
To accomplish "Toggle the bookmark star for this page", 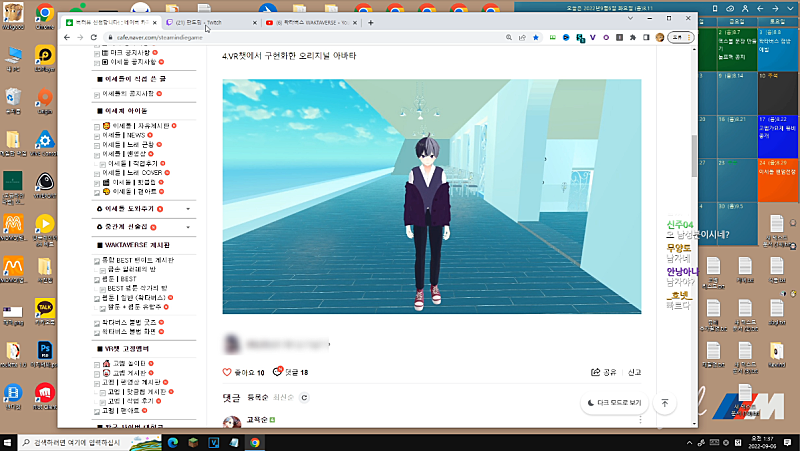I will [x=536, y=37].
